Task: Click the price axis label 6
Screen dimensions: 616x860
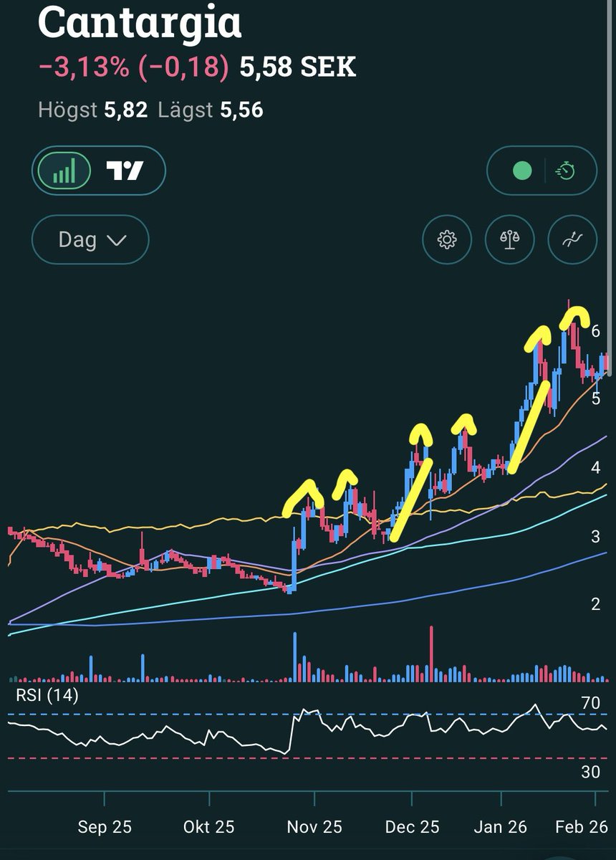Action: pyautogui.click(x=595, y=330)
